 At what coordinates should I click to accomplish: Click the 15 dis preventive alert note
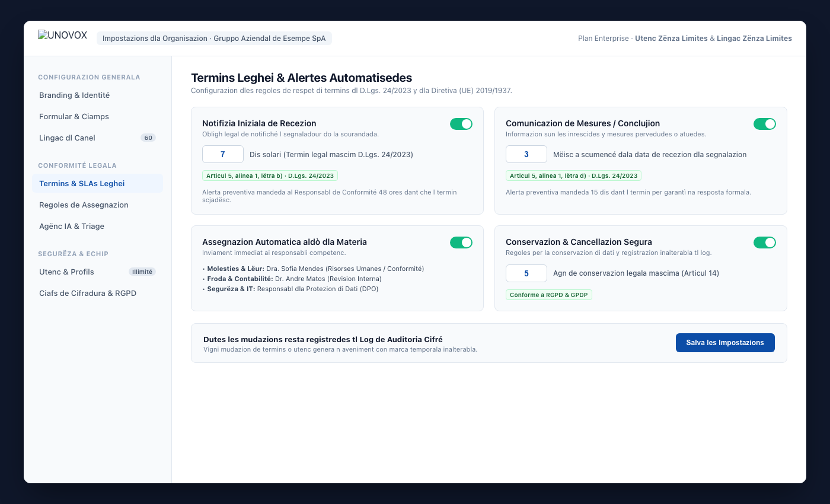coord(628,192)
